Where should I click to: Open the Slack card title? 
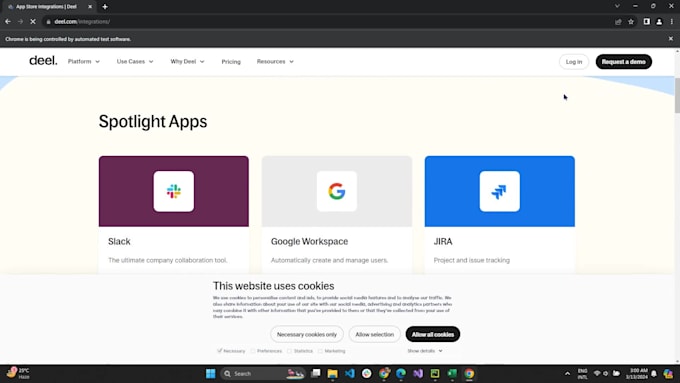pyautogui.click(x=119, y=241)
